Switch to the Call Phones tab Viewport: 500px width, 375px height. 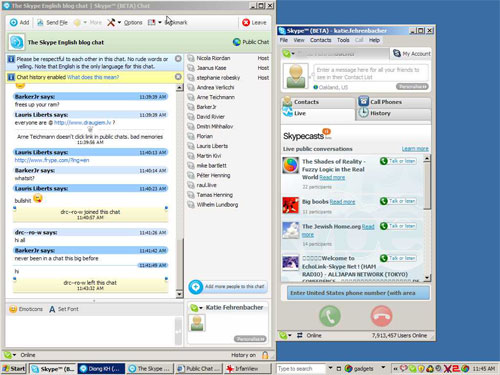pos(394,102)
